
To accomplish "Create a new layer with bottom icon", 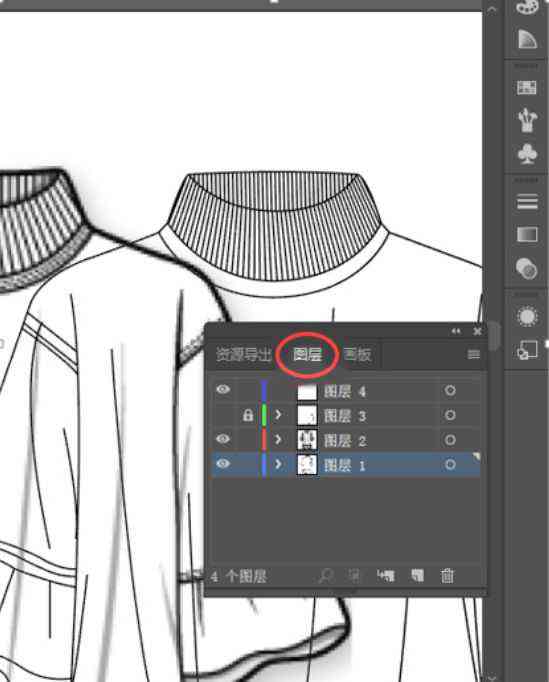I will click(417, 575).
